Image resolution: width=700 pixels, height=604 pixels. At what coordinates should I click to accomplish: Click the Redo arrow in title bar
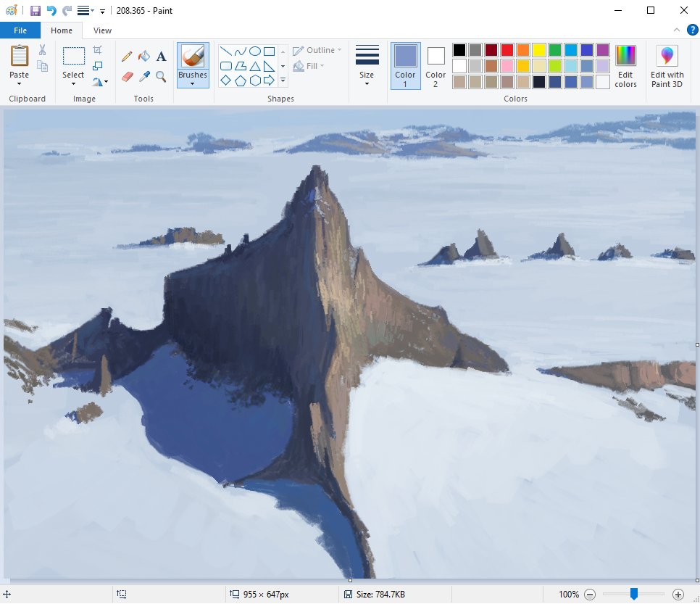[x=67, y=11]
